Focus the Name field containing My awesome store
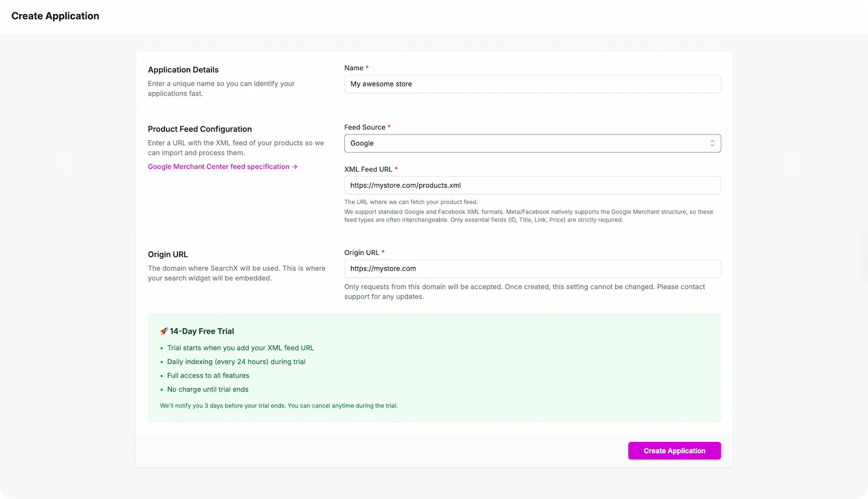This screenshot has width=868, height=499. tap(532, 84)
